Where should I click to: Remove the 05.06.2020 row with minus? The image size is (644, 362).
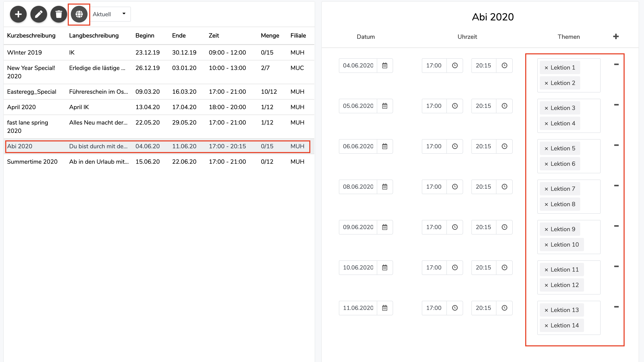[616, 105]
